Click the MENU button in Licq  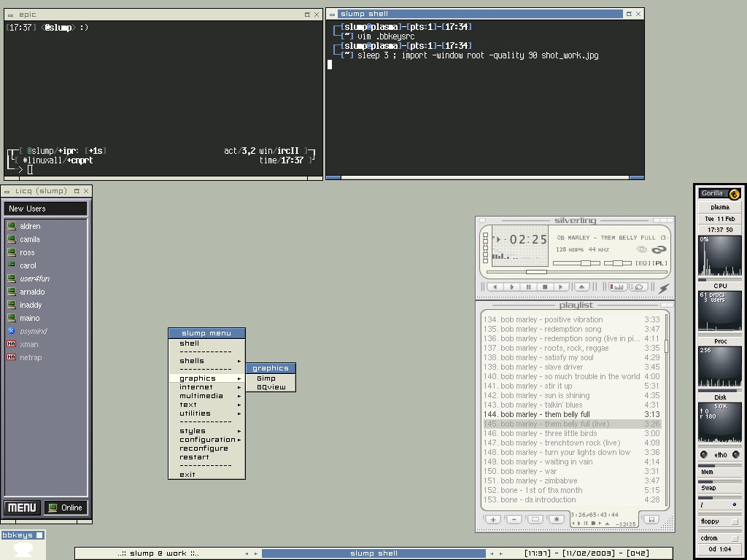click(x=22, y=507)
